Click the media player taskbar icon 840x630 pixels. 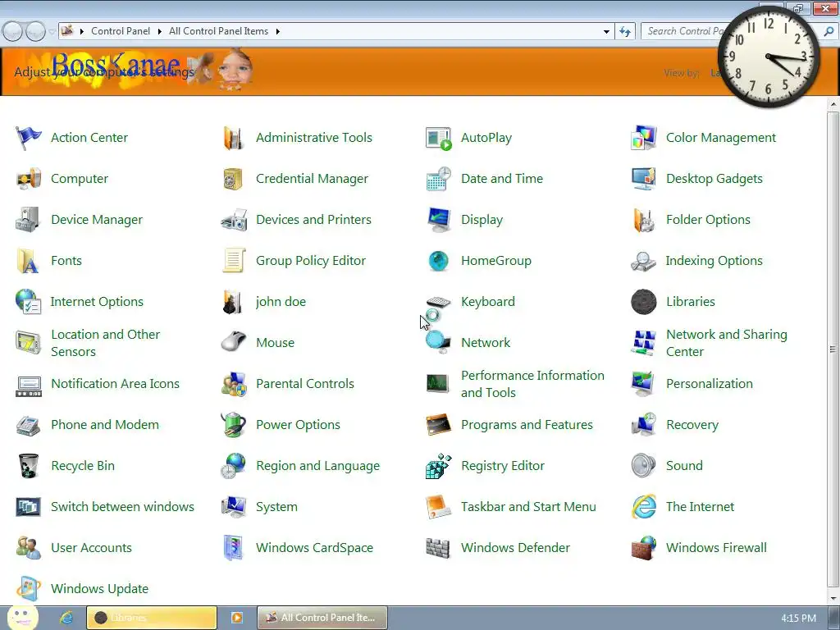[237, 618]
